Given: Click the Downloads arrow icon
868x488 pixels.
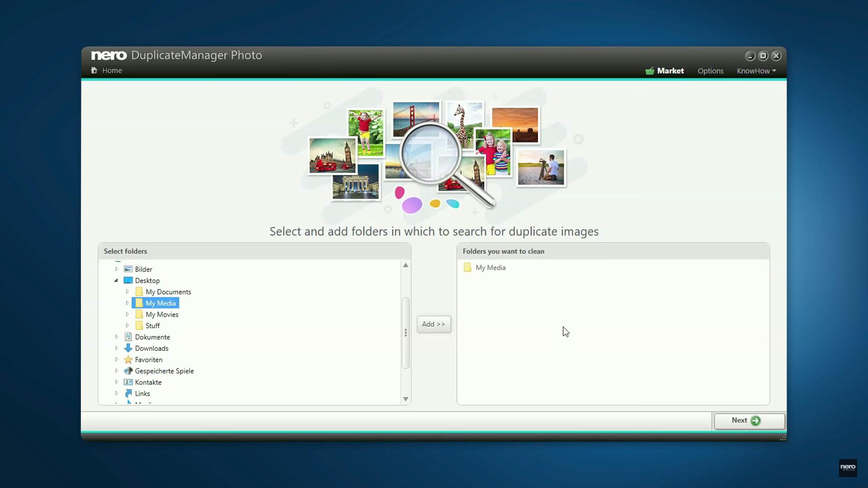Looking at the screenshot, I should (128, 348).
